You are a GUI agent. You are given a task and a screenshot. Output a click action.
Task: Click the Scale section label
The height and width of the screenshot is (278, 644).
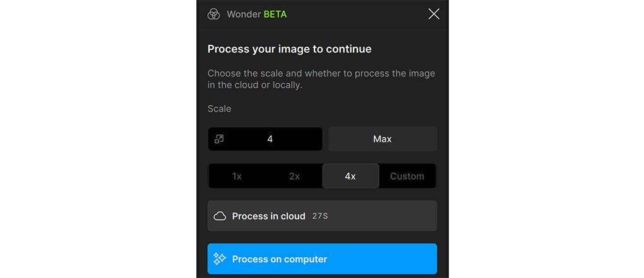tap(219, 108)
